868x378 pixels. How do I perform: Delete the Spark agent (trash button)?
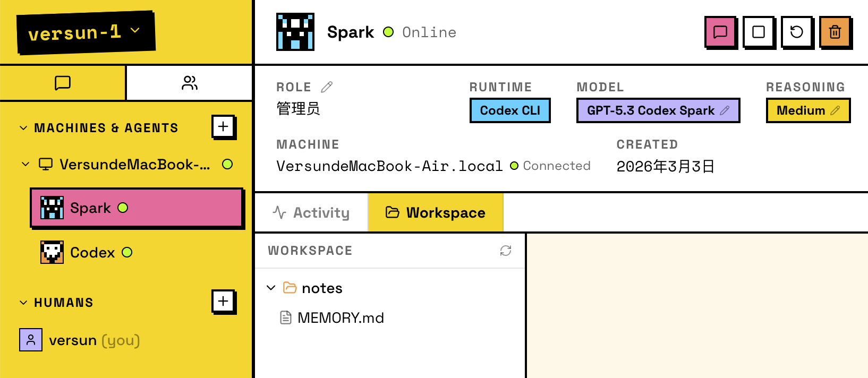click(x=835, y=32)
